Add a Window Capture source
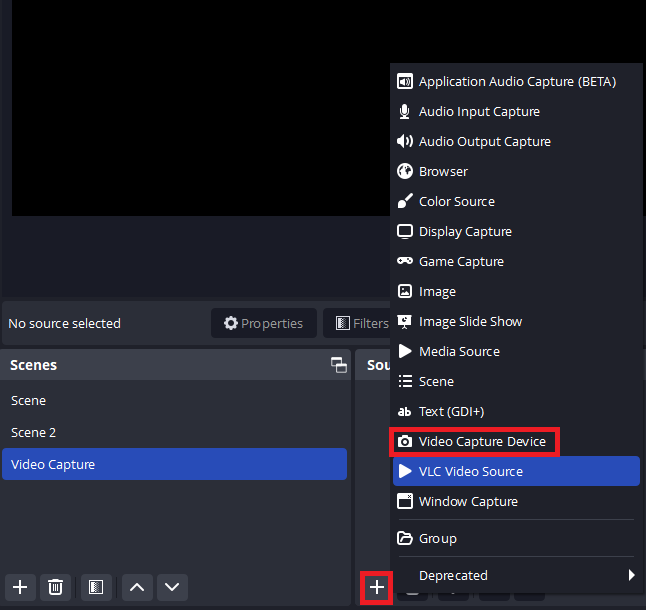The width and height of the screenshot is (646, 610). tap(468, 501)
